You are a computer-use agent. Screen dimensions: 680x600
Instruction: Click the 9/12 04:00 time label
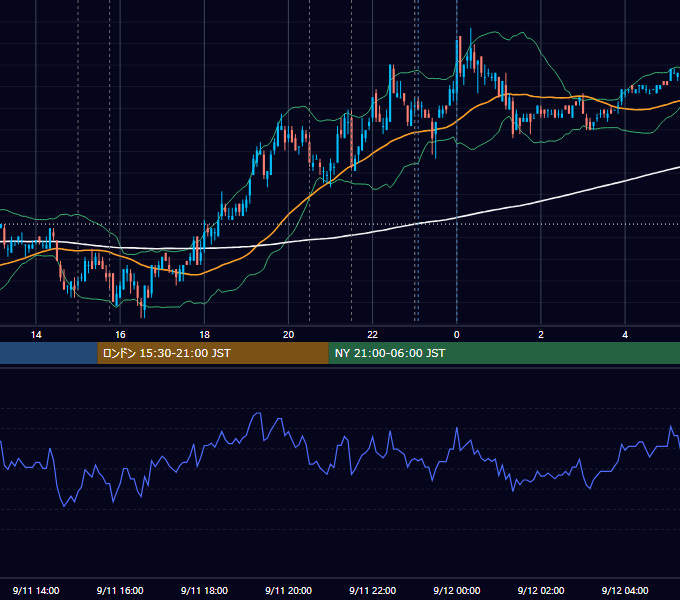[x=625, y=590]
